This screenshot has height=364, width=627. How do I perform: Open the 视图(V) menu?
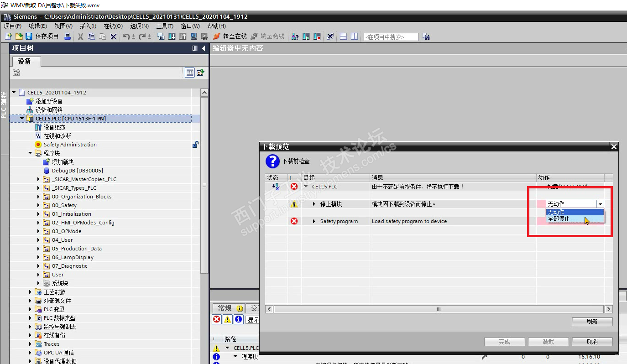point(63,26)
